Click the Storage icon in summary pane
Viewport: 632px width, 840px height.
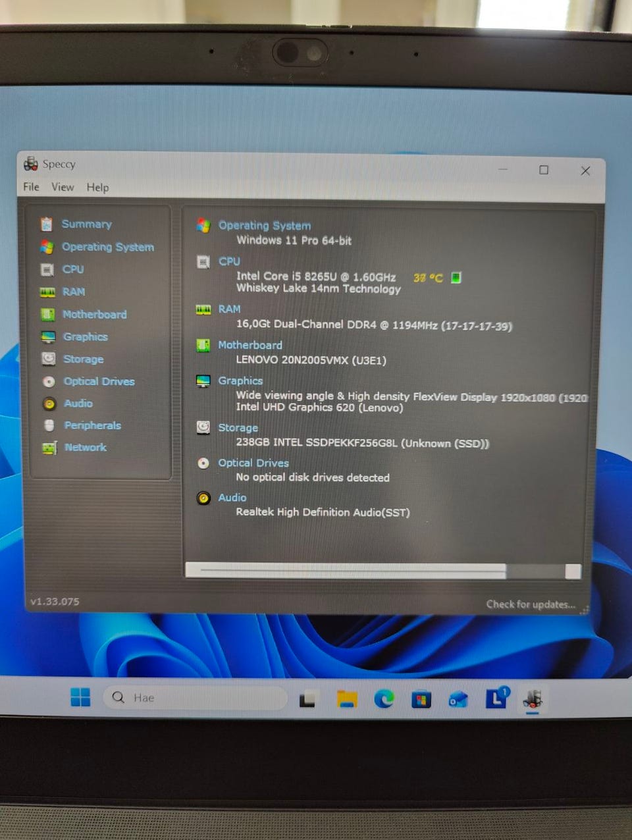pyautogui.click(x=203, y=428)
